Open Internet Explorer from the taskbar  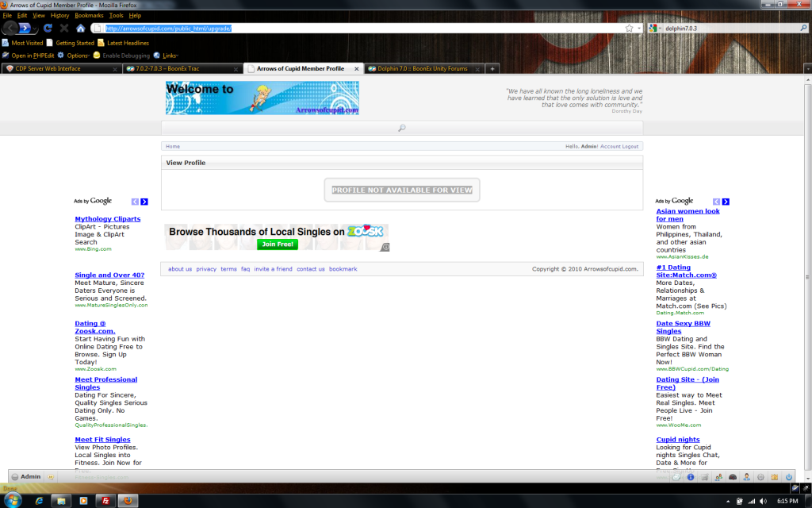37,501
